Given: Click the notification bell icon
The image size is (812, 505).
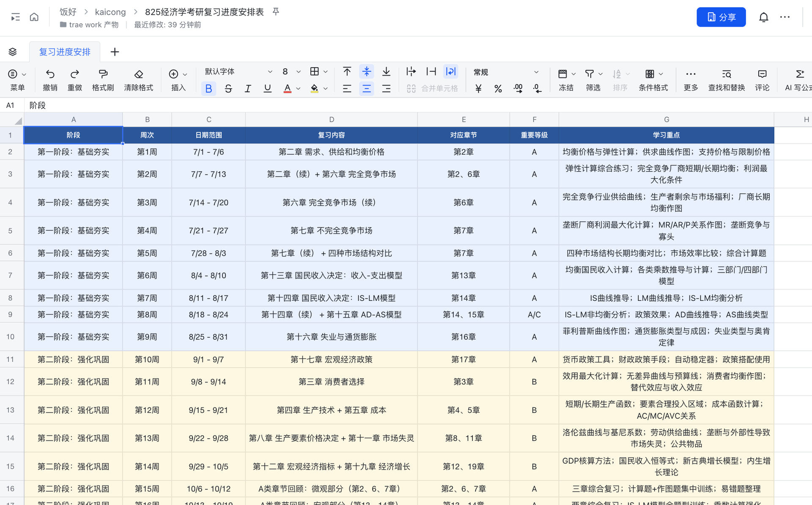Looking at the screenshot, I should point(763,17).
